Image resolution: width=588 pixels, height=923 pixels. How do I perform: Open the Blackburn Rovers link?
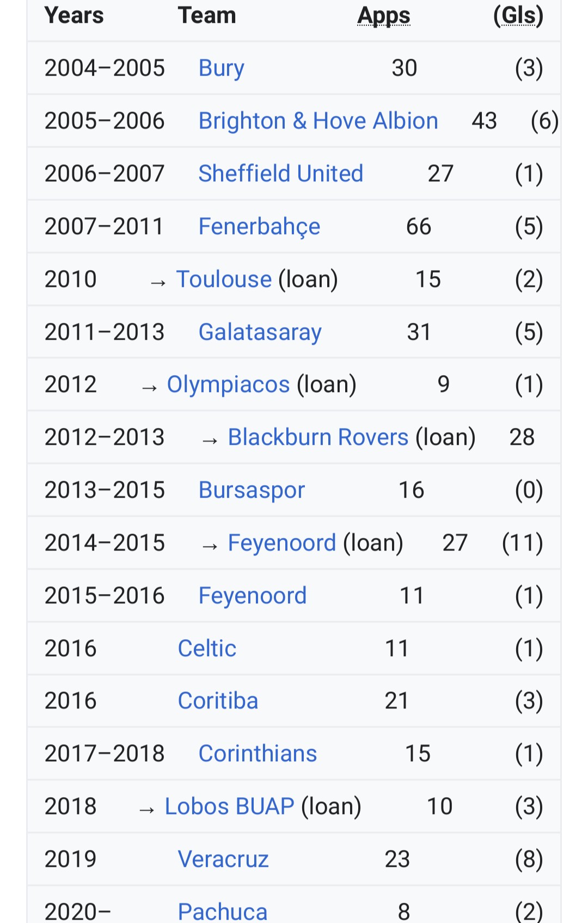point(318,437)
